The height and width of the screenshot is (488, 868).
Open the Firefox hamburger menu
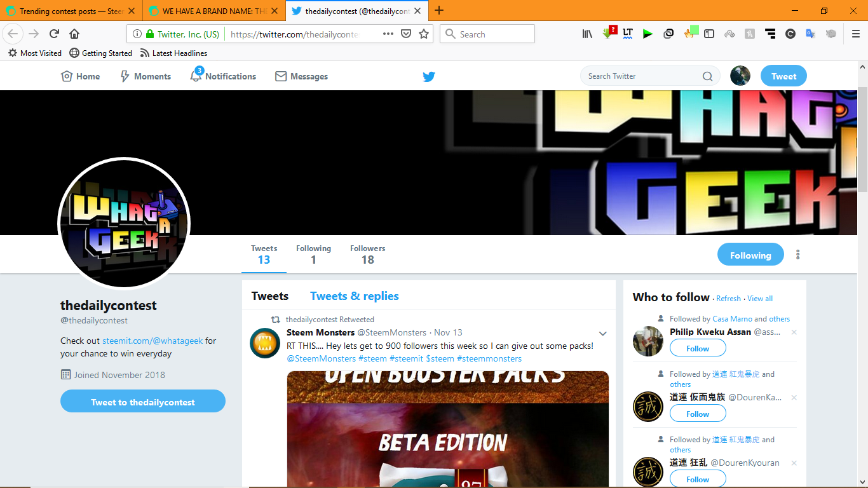click(856, 34)
